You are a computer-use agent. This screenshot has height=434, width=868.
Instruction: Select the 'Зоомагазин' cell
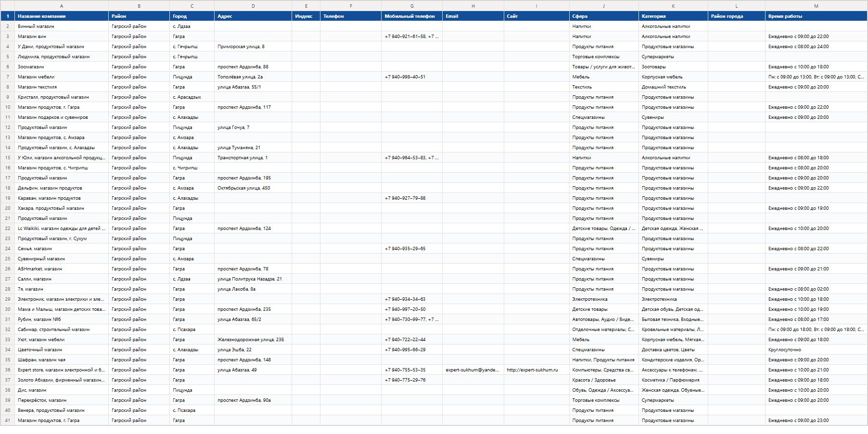pyautogui.click(x=62, y=67)
